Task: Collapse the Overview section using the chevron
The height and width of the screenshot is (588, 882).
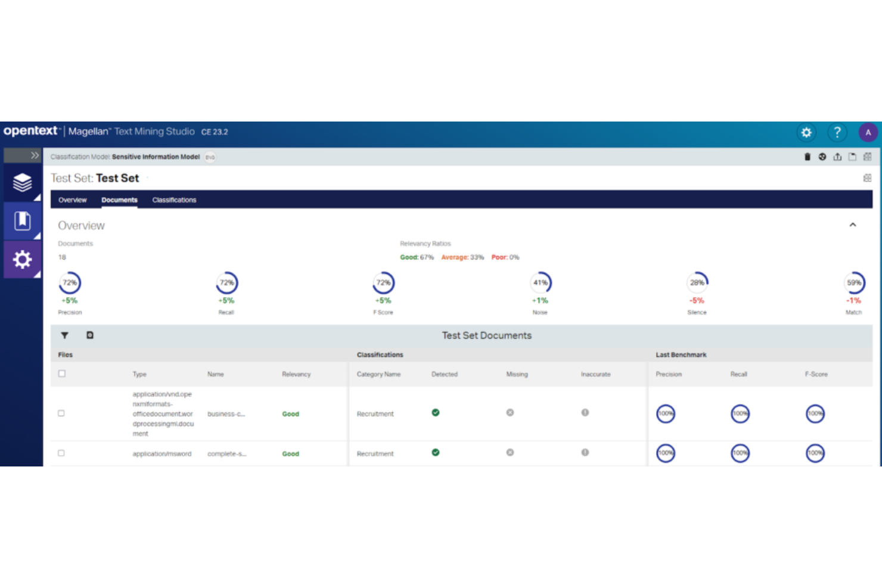Action: click(853, 225)
